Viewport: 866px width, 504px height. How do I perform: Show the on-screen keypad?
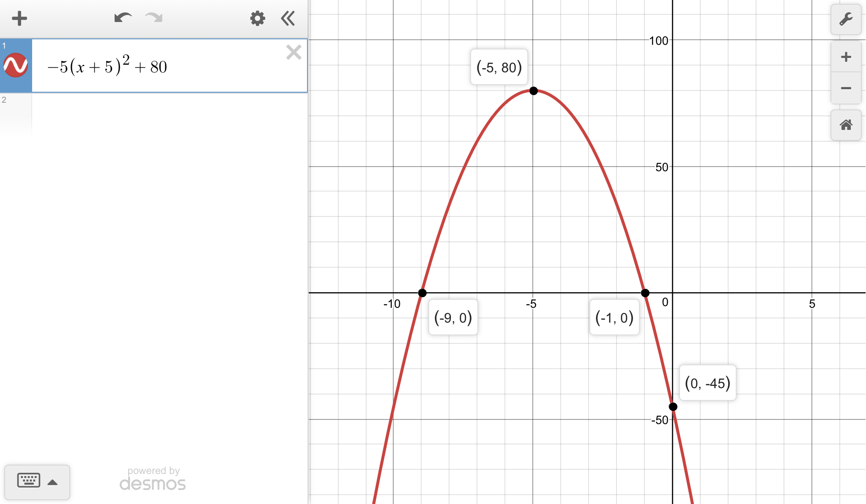click(29, 481)
